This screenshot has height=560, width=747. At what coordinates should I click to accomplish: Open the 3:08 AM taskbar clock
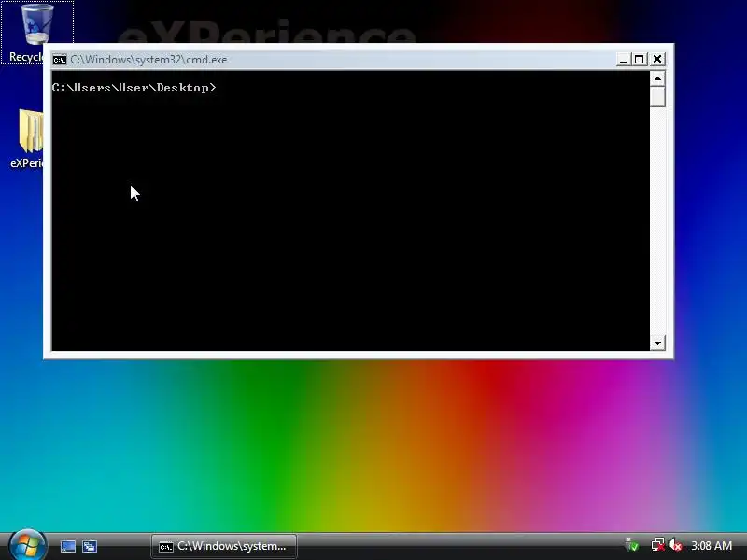tap(712, 546)
